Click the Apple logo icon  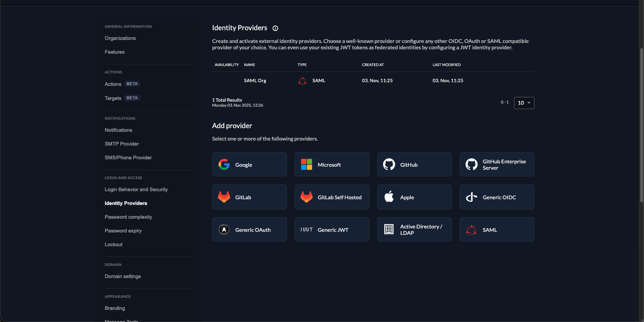[x=389, y=197]
